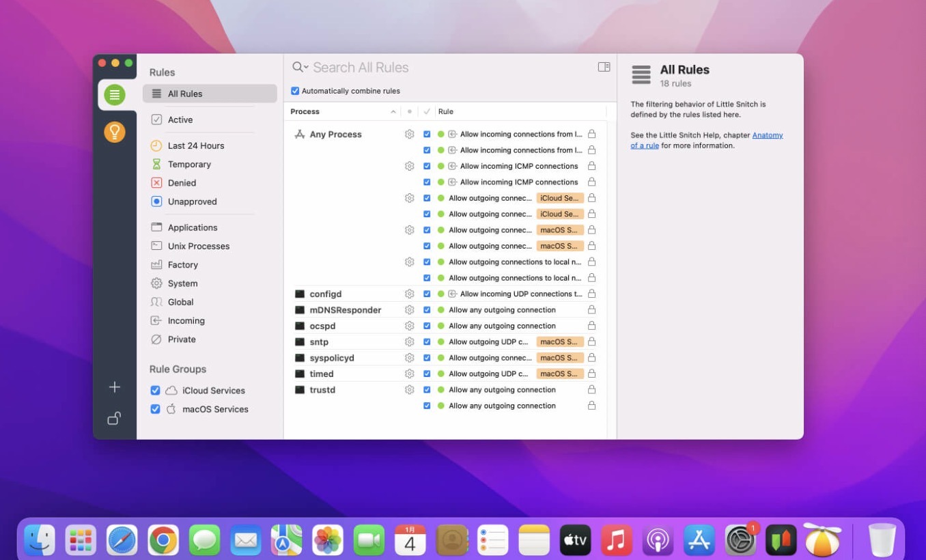
Task: Open the search options dropdown
Action: [300, 67]
